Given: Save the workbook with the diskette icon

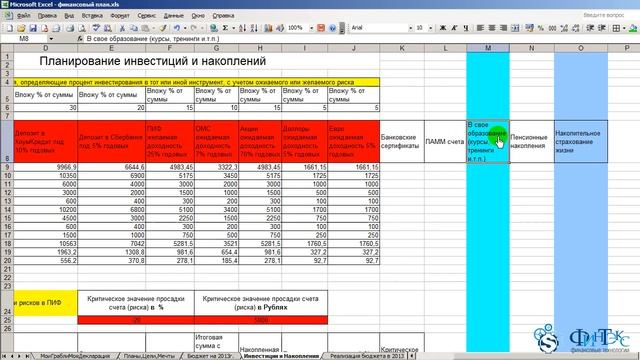Looking at the screenshot, I should (33, 28).
